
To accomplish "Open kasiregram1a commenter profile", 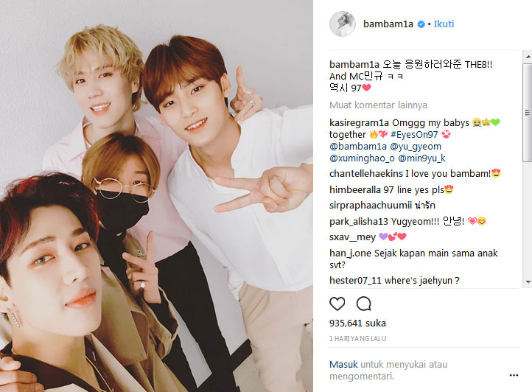I will [360, 122].
